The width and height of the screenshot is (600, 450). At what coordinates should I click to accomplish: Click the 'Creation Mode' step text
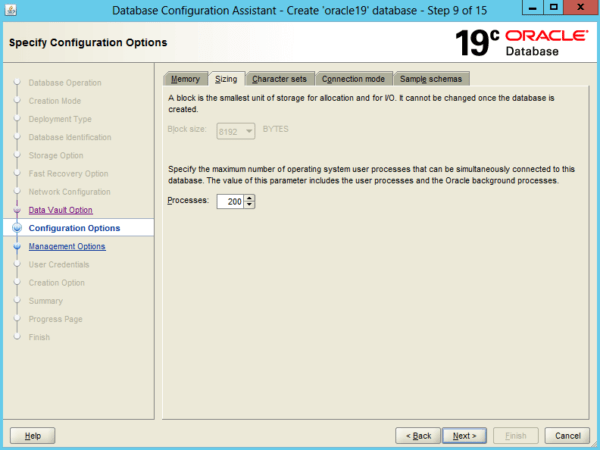coord(55,101)
